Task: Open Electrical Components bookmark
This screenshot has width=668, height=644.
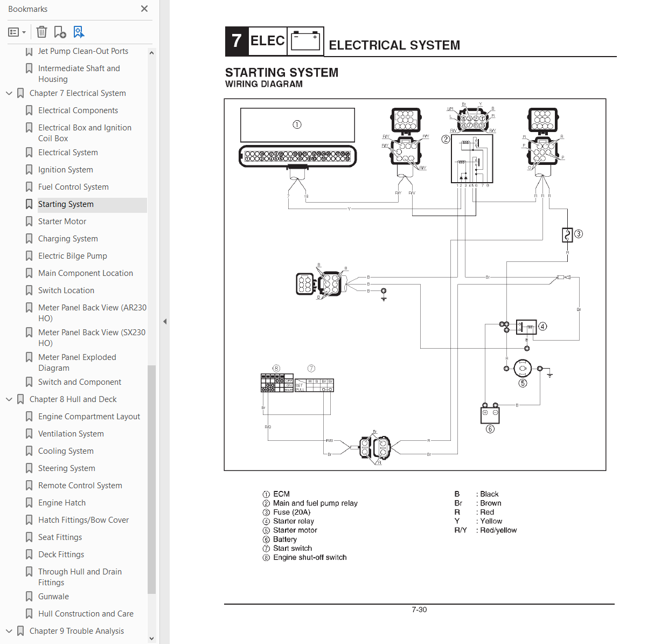Action: (78, 110)
